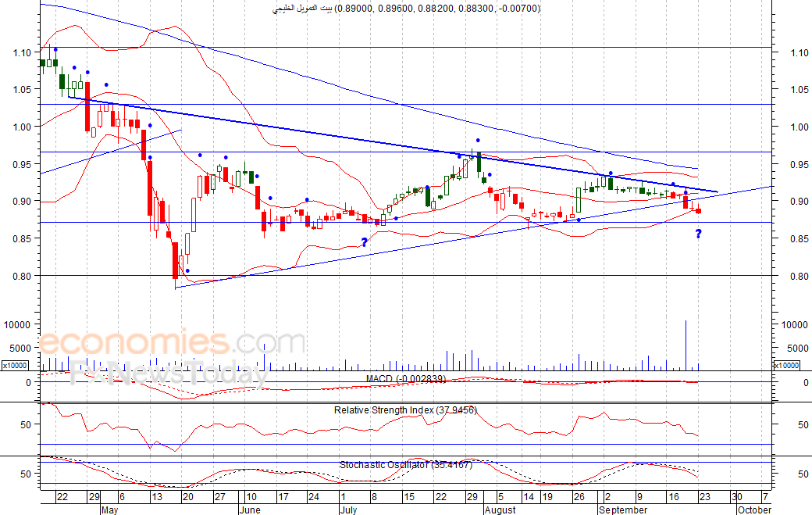Click the x10000 multiplier box on right

pyautogui.click(x=786, y=365)
